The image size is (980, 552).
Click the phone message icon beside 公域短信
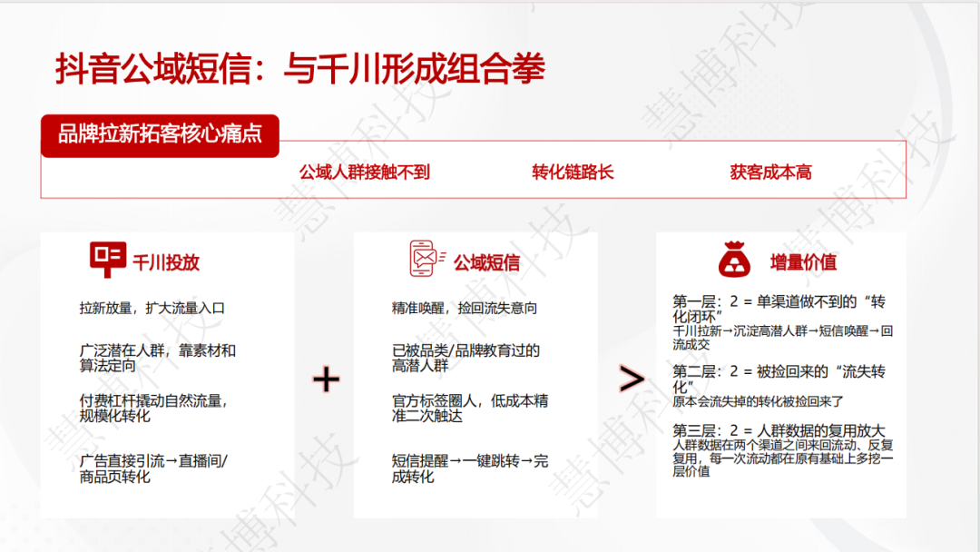426,258
